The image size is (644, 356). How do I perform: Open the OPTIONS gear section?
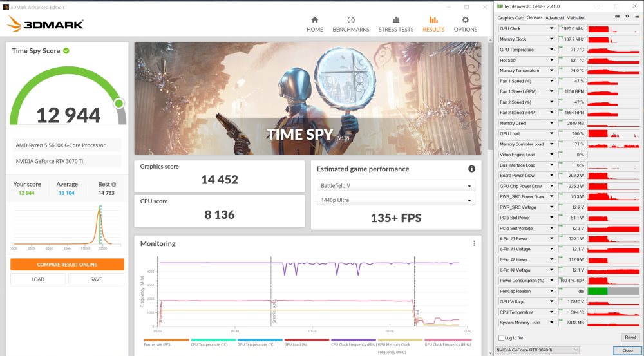466,24
